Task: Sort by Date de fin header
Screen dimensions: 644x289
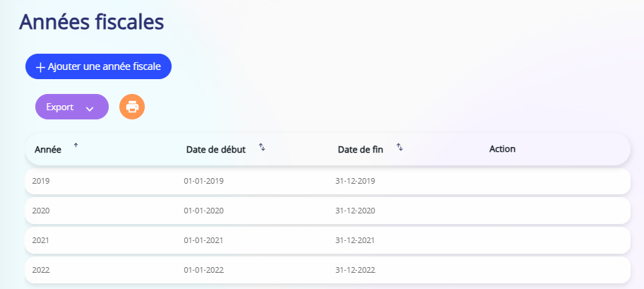Action: coord(360,150)
